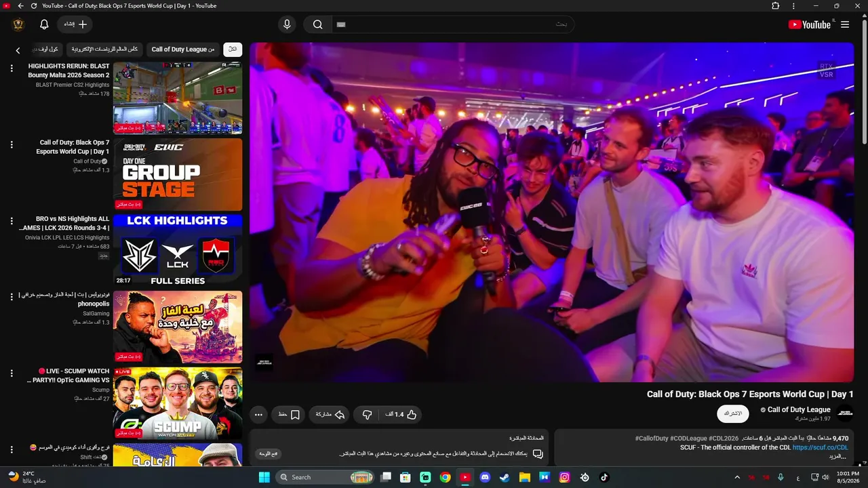Open TikTok from the taskbar
Screen dimensions: 868x488
click(x=604, y=477)
